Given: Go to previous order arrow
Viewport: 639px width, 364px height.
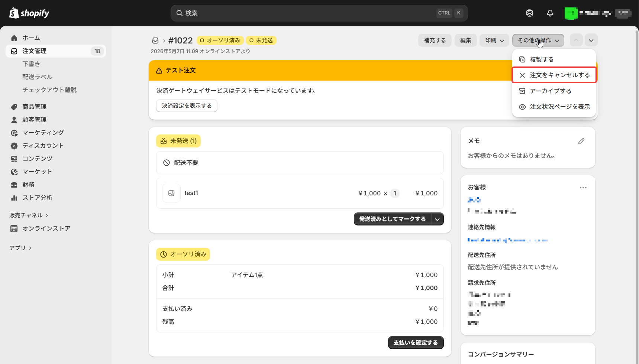Looking at the screenshot, I should coord(576,40).
